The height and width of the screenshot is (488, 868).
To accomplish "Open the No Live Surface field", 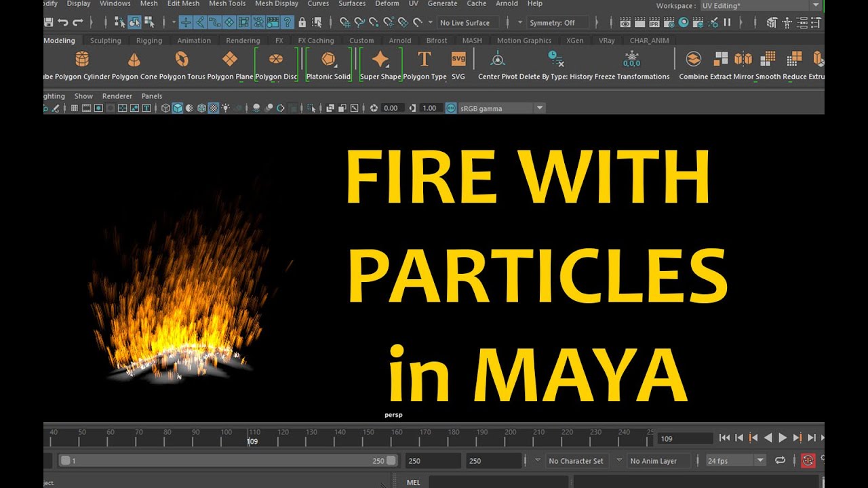I will point(469,22).
